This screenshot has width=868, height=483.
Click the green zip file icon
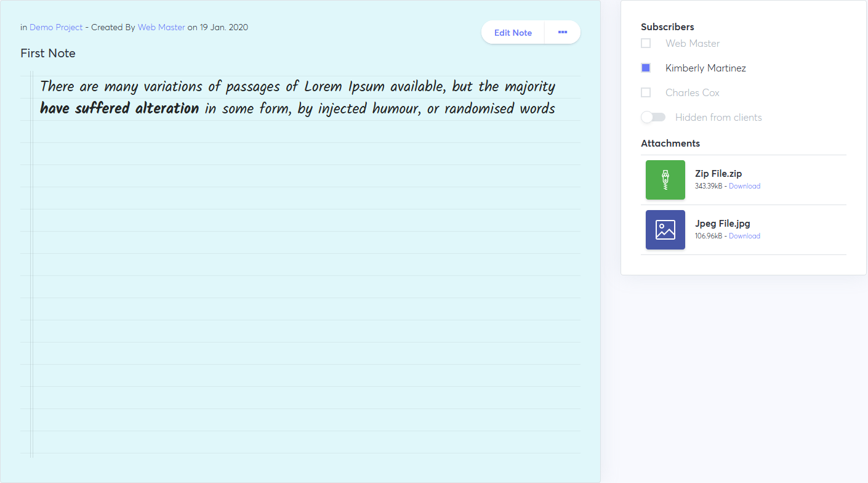tap(665, 180)
